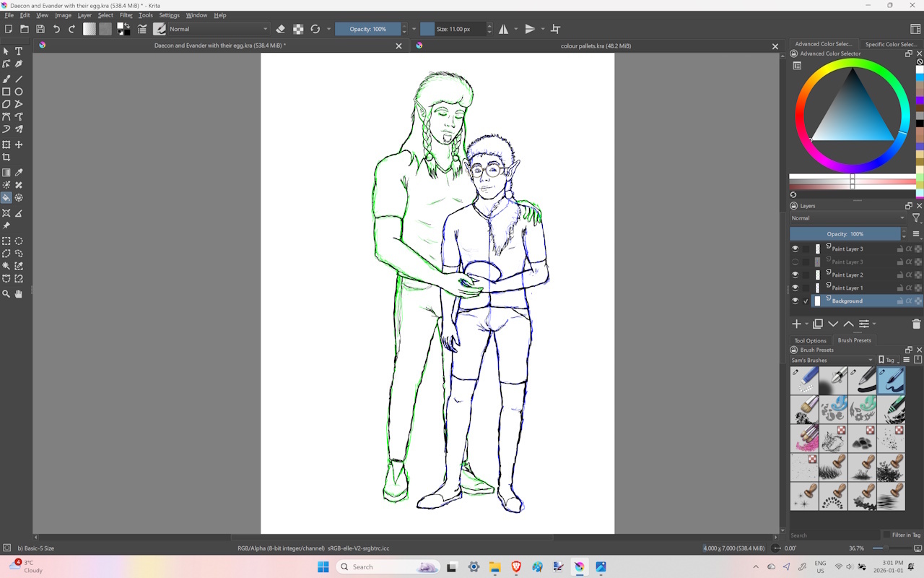Viewport: 924px width, 578px height.
Task: Switch to the colour pallets.kra document tab
Action: click(596, 46)
